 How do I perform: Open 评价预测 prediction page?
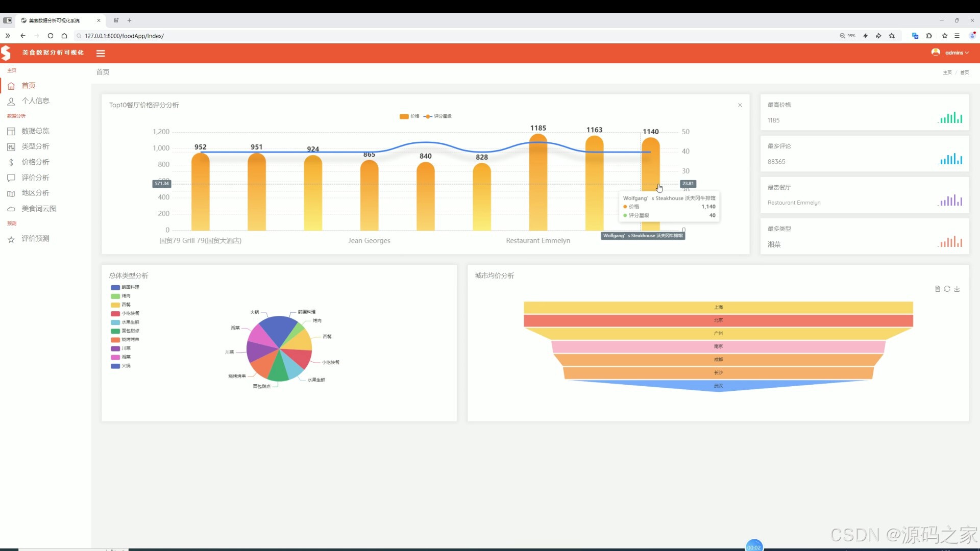(35, 239)
